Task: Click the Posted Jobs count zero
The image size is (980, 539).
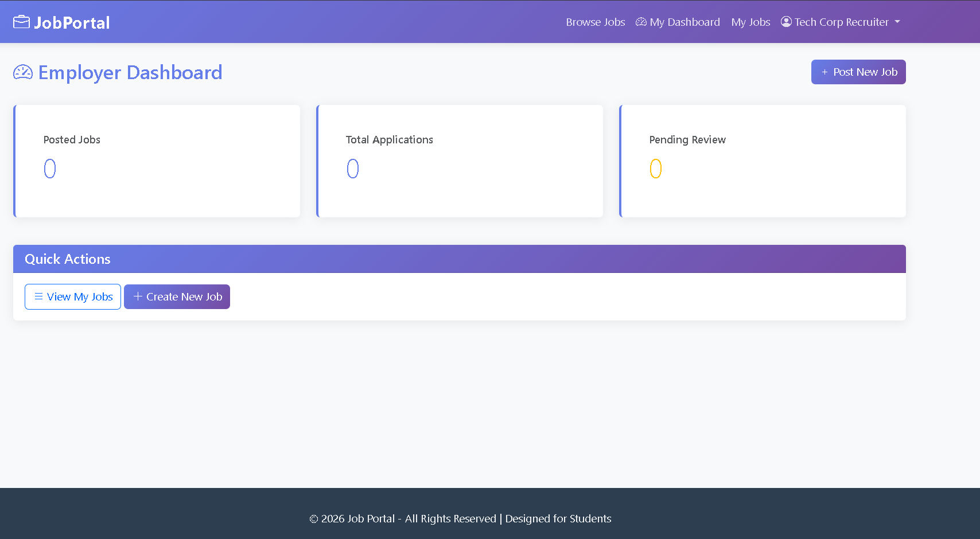Action: [x=50, y=169]
